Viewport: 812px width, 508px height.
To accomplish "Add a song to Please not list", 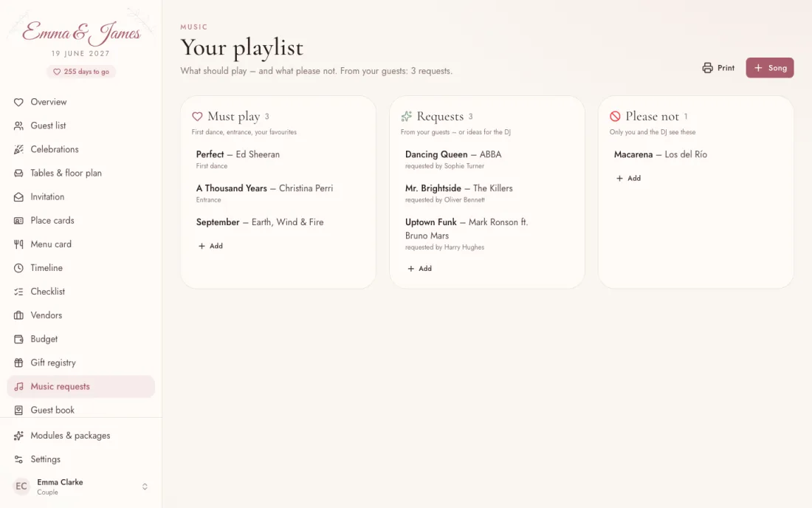I will tap(628, 178).
